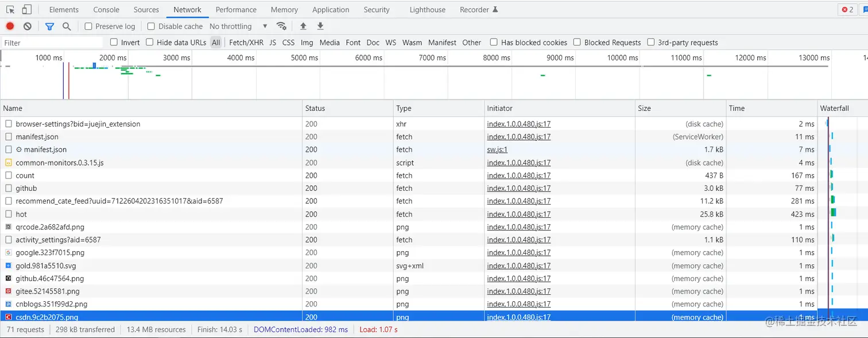Tick the Invert filter checkbox

[x=114, y=43]
